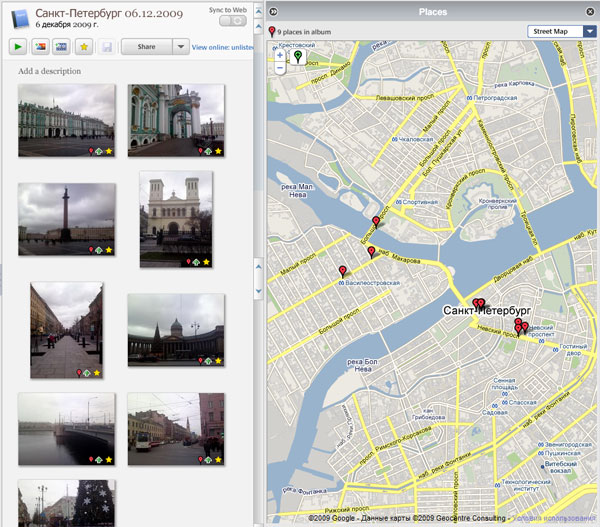The width and height of the screenshot is (600, 527).
Task: Click the green add-placemark pin button
Action: (x=297, y=58)
